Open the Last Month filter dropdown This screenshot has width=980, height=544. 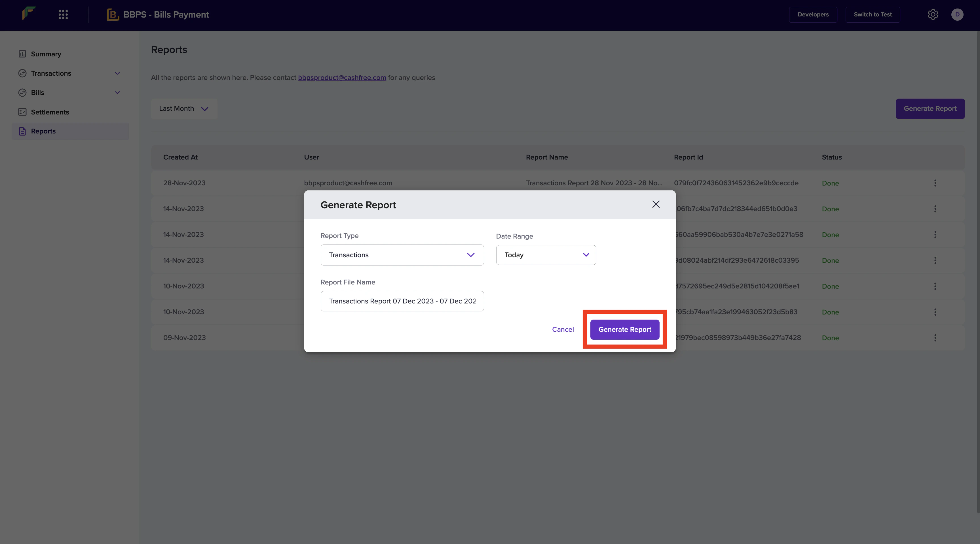pos(184,109)
